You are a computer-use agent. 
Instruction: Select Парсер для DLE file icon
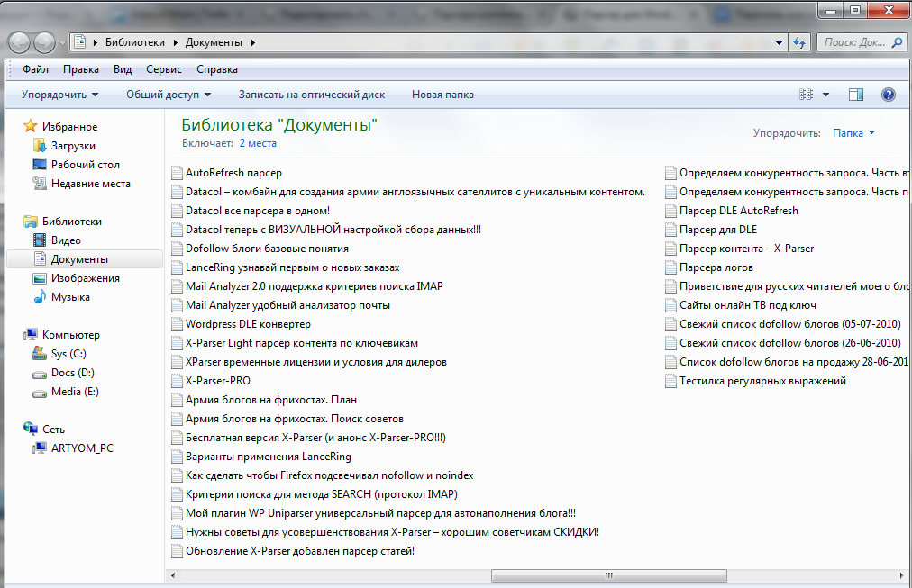[x=670, y=231]
